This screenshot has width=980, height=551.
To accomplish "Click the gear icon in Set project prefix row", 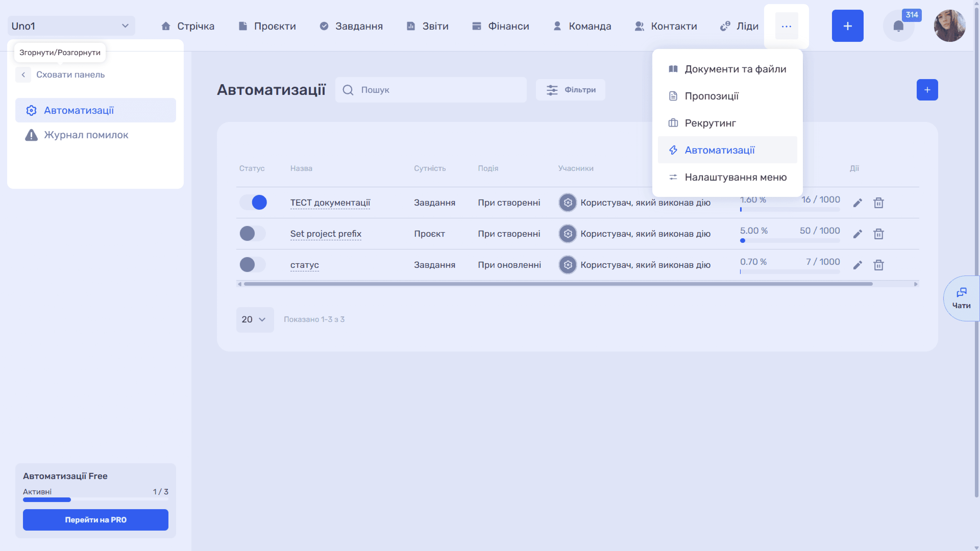I will tap(568, 234).
